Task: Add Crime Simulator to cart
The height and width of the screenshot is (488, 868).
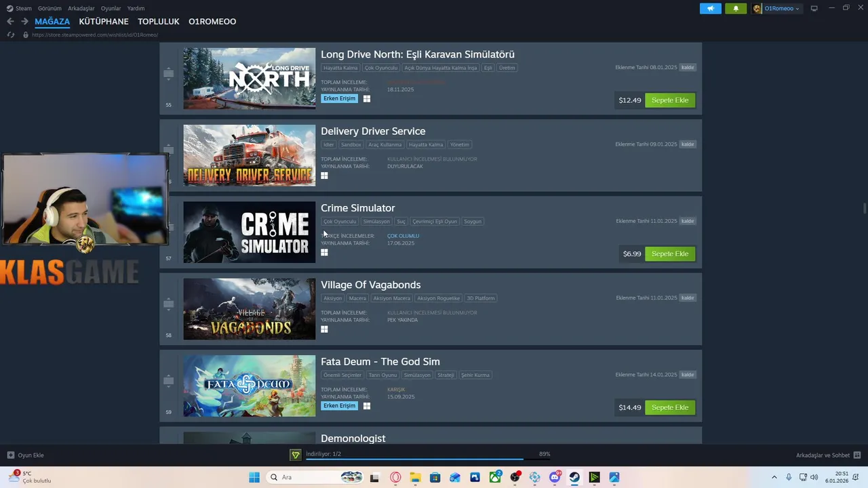Action: (670, 253)
